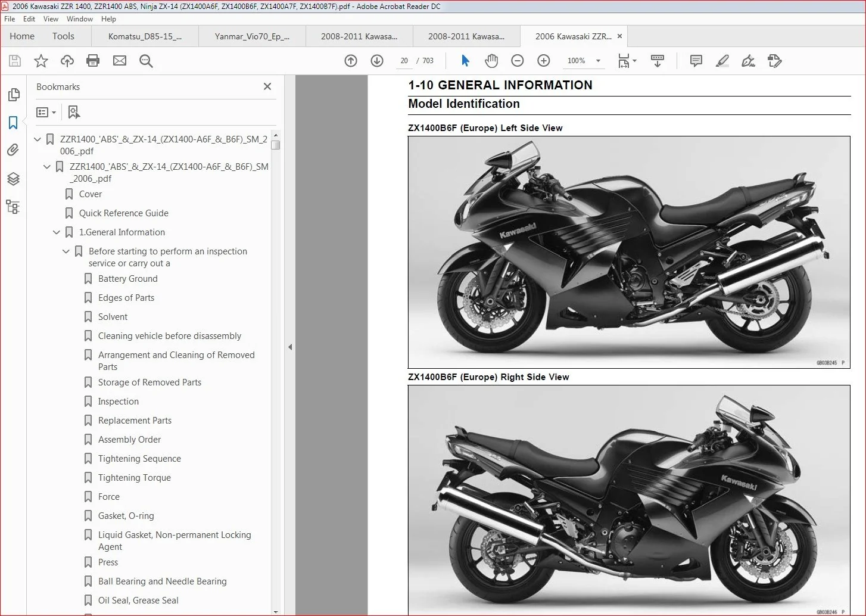Jump to Tightening Torque bookmark
The height and width of the screenshot is (616, 866).
click(x=135, y=478)
